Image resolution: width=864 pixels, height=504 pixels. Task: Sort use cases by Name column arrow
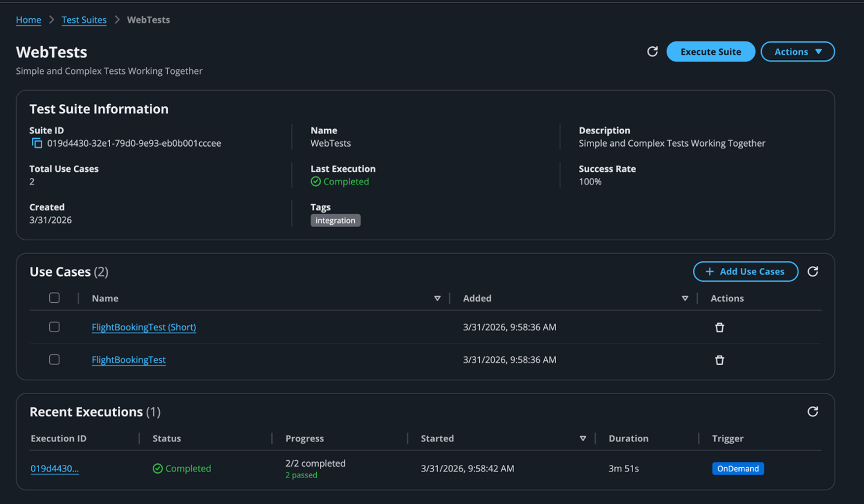click(x=437, y=299)
